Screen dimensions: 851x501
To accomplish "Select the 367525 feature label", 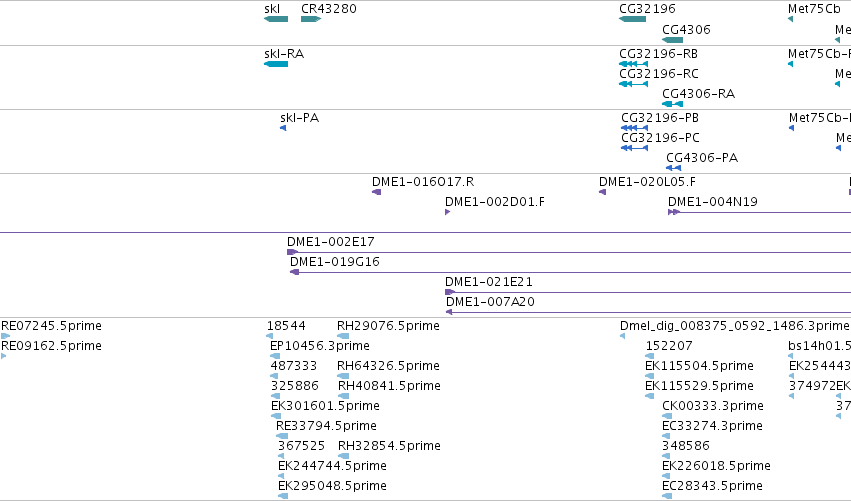I will coord(301,446).
